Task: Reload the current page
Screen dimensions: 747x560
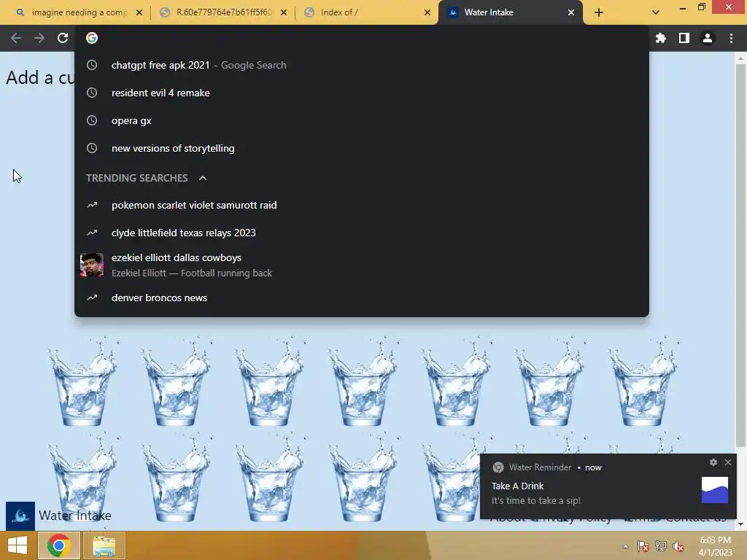Action: pyautogui.click(x=63, y=38)
